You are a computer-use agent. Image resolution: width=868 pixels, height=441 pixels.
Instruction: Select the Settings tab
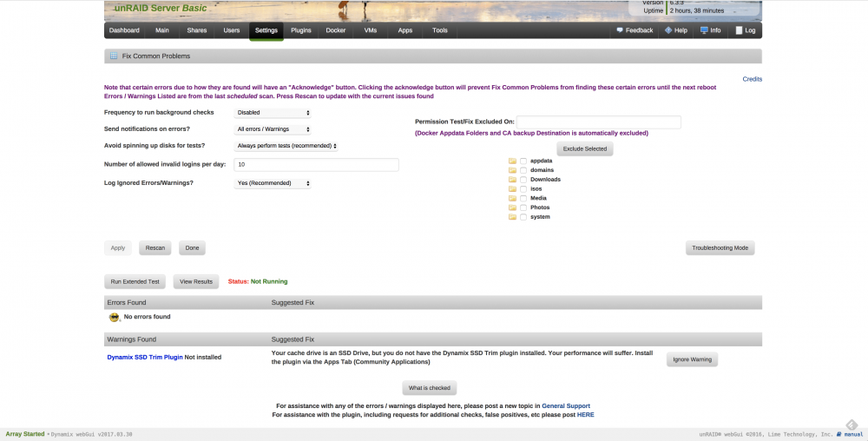pos(266,30)
